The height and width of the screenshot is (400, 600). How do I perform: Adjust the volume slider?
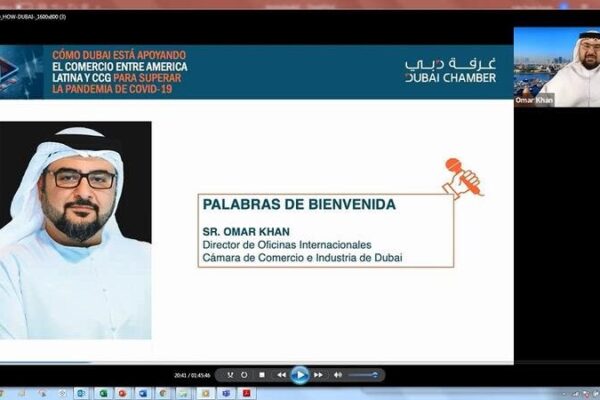363,375
